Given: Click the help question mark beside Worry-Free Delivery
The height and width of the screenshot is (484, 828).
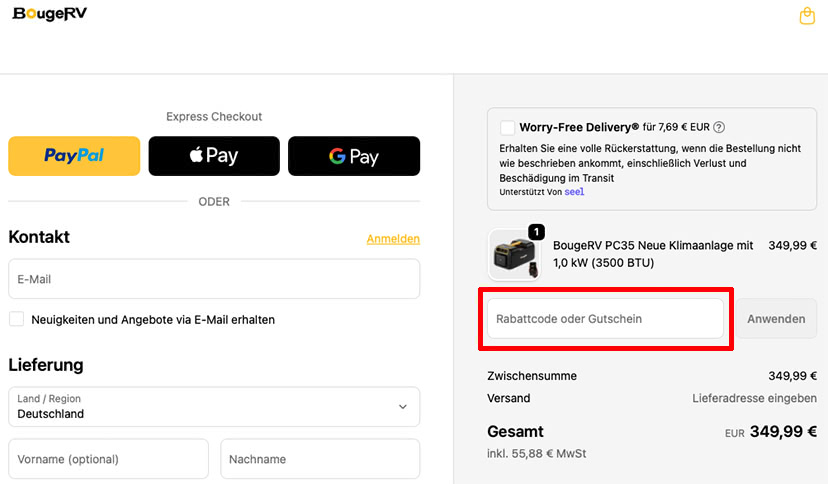Looking at the screenshot, I should [719, 127].
